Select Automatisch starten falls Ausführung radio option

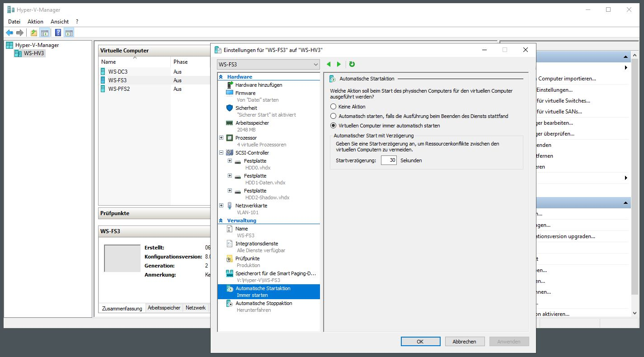[334, 116]
